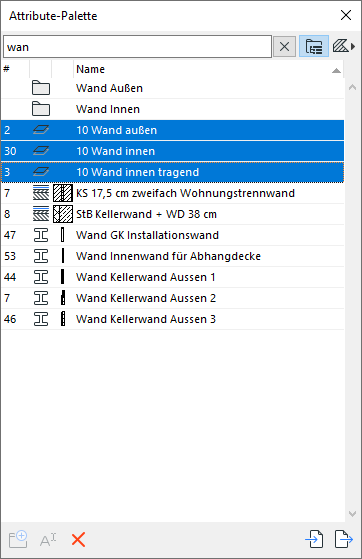
Task: Click index number 30 in the list
Action: pyautogui.click(x=10, y=151)
